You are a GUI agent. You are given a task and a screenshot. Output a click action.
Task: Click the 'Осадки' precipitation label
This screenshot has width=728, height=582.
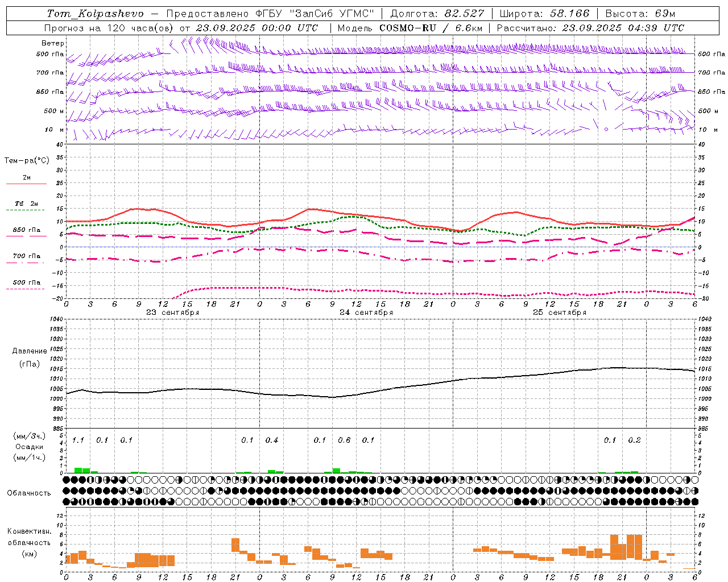[30, 447]
